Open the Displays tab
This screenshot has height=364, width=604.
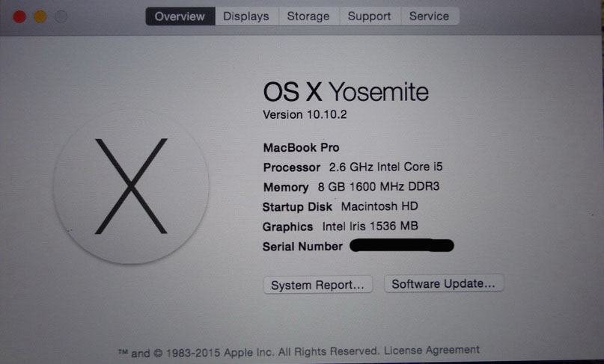246,16
